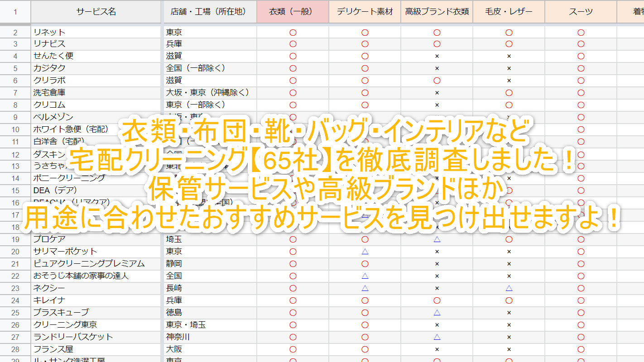Screen dimensions: 644x362
Task: Click the せんたく便 service name cell
Action: pos(96,56)
